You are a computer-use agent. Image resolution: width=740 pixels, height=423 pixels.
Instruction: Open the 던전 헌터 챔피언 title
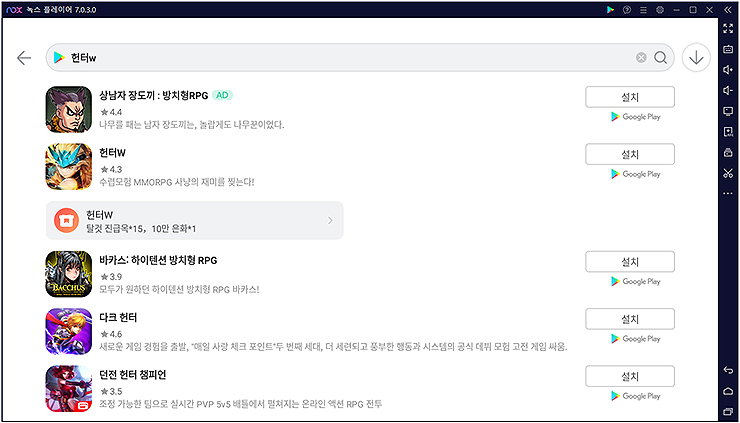[133, 375]
